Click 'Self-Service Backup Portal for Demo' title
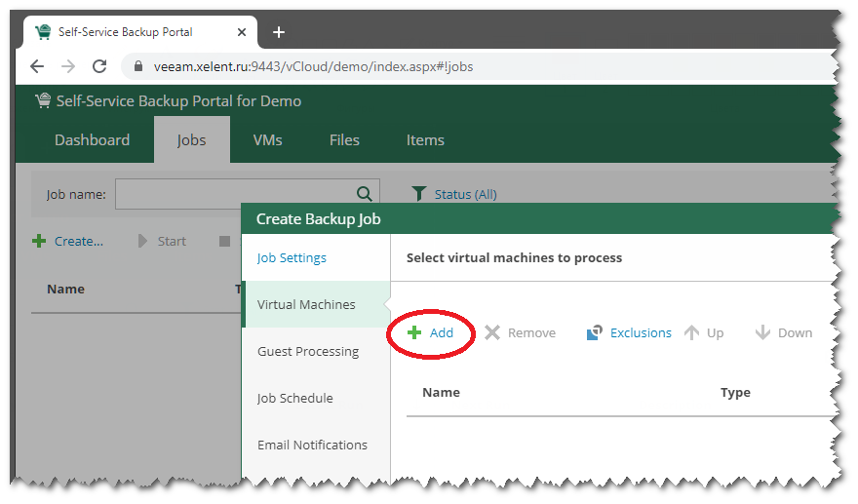Image resolution: width=858 pixels, height=504 pixels. pyautogui.click(x=179, y=101)
